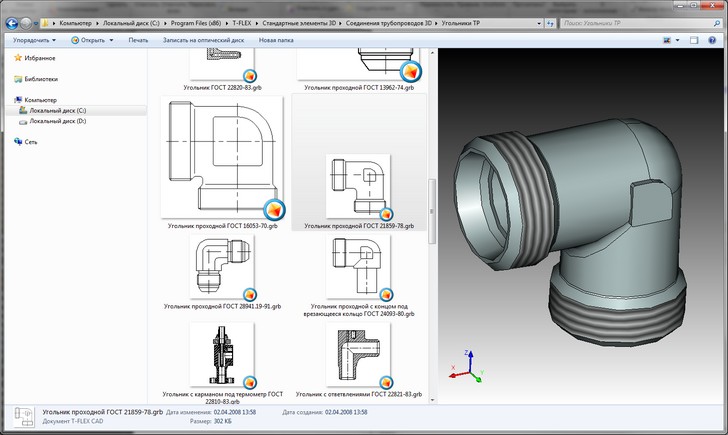The width and height of the screenshot is (728, 435).
Task: Click the file list scrollbar down arrow
Action: pyautogui.click(x=432, y=400)
